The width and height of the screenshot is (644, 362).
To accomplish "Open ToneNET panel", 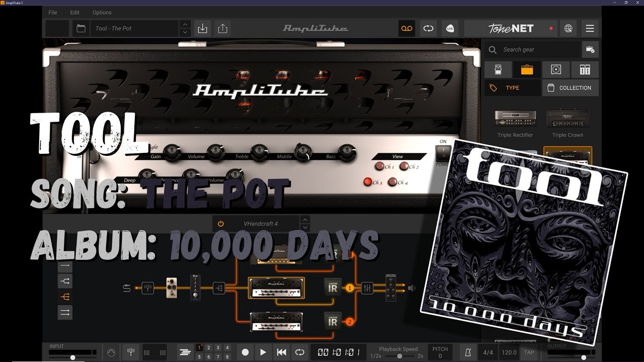I will point(511,29).
